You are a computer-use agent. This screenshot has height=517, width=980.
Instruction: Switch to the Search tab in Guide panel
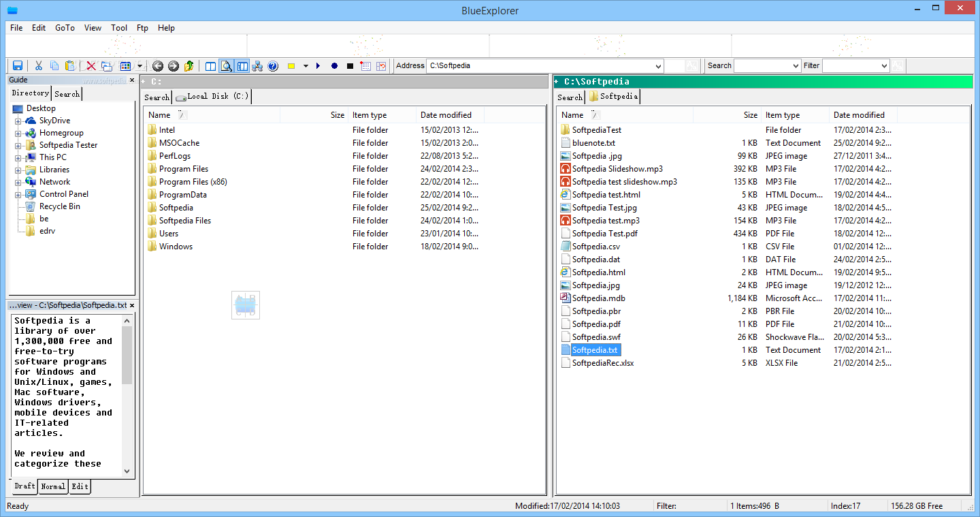pos(67,94)
